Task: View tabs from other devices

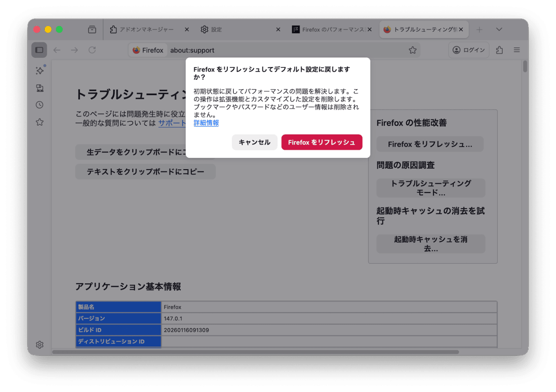Action: (x=39, y=88)
